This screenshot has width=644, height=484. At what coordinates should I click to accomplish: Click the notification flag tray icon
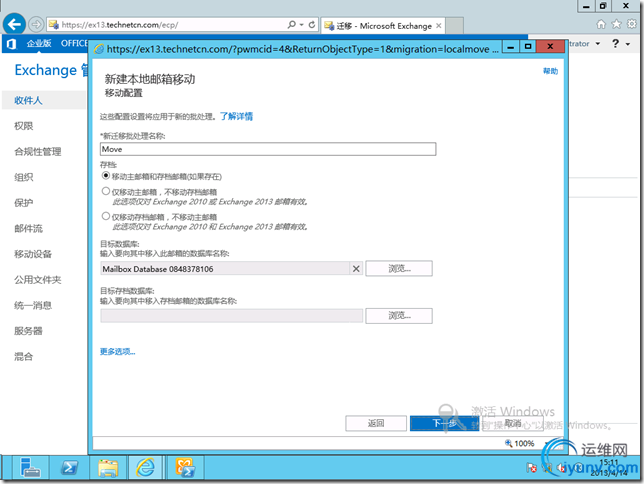click(531, 468)
